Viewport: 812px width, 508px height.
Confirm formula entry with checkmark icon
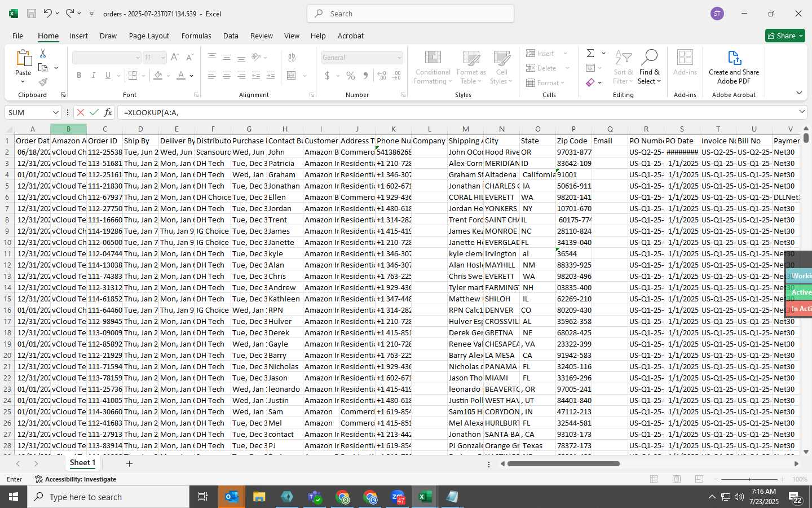coord(94,112)
